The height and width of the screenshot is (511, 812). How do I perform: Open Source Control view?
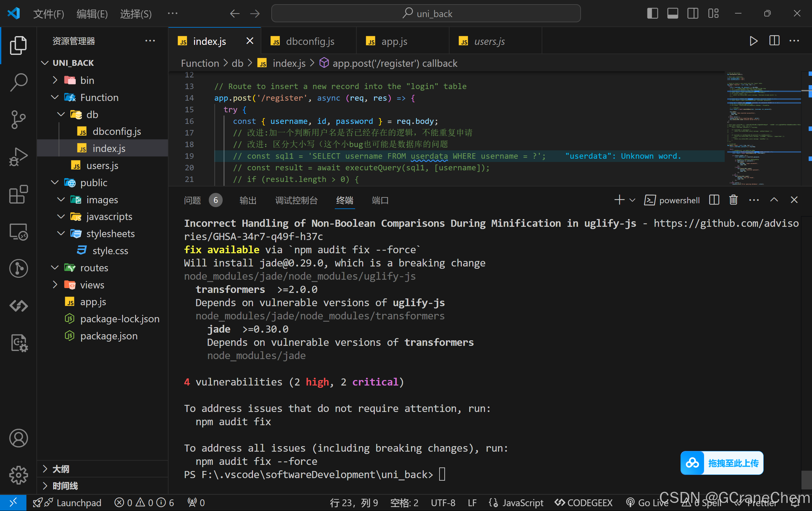18,119
